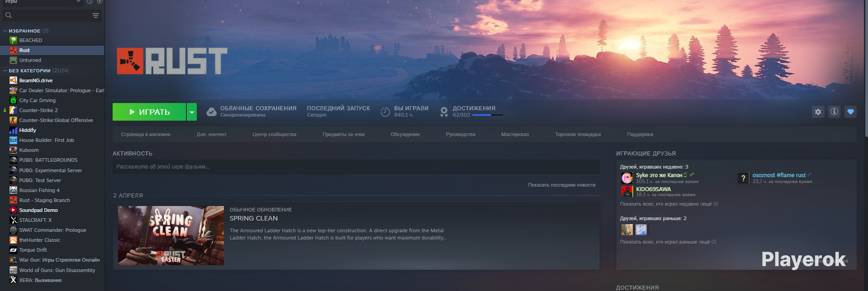This screenshot has height=291, width=868.
Task: Click ДОСТИЖЕНИЯ header text near playtime
Action: (x=474, y=108)
